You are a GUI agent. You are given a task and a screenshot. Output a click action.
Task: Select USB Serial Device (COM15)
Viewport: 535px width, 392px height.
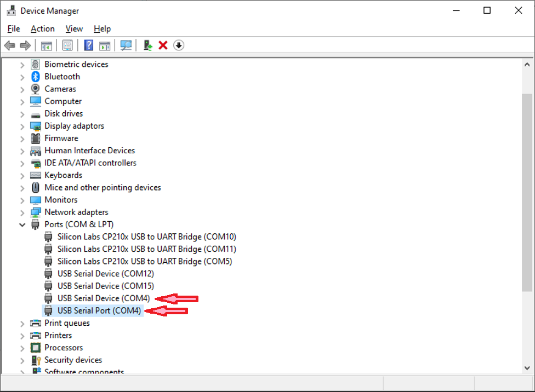[x=106, y=286]
